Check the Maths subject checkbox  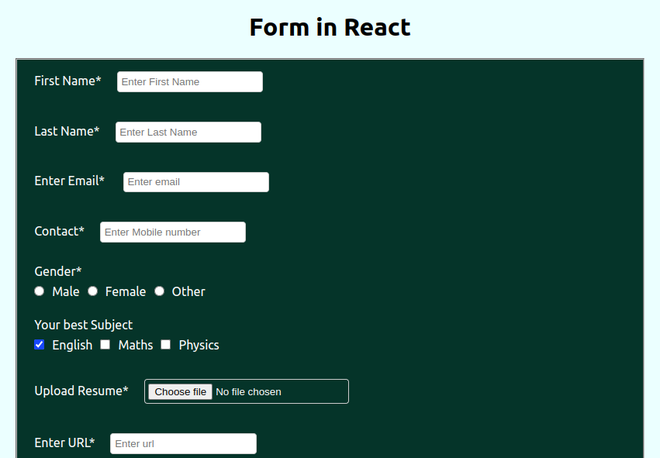click(105, 345)
